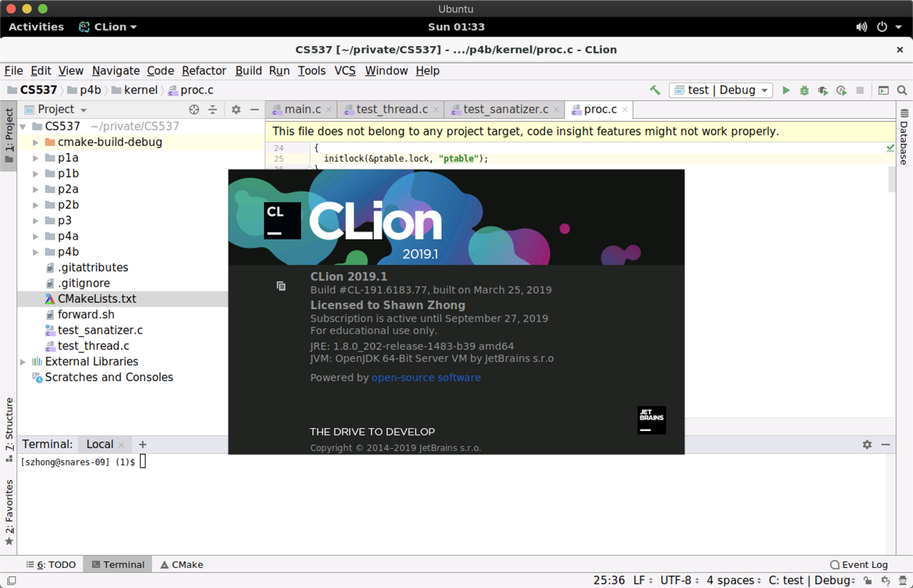The height and width of the screenshot is (588, 913).
Task: Copy About info with the clipboard icon
Action: point(281,286)
